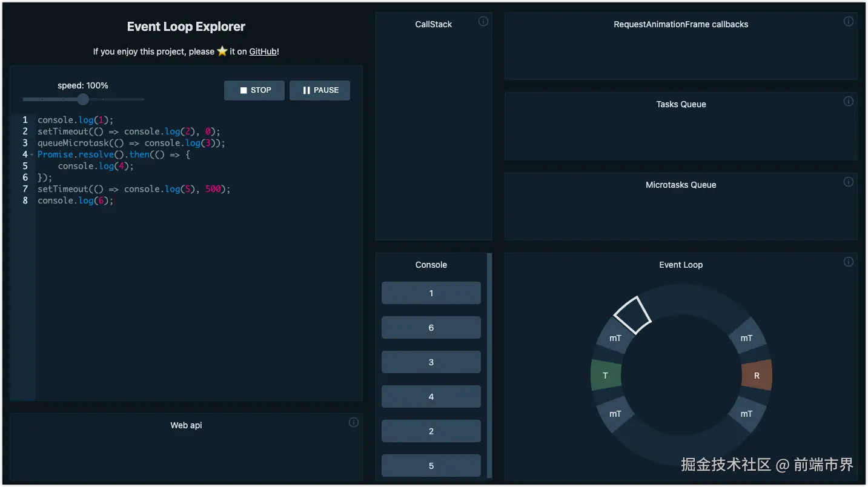
Task: Click the Tasks Queue info icon
Action: 849,101
